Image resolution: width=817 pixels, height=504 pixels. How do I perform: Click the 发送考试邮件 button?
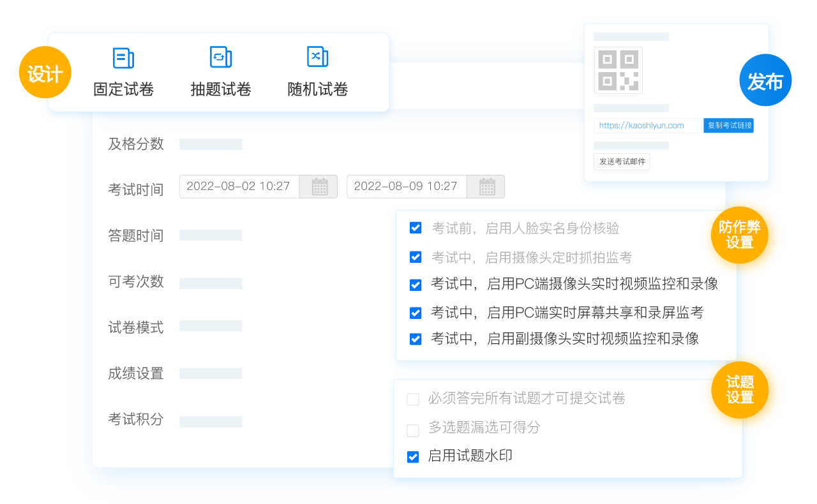point(622,161)
